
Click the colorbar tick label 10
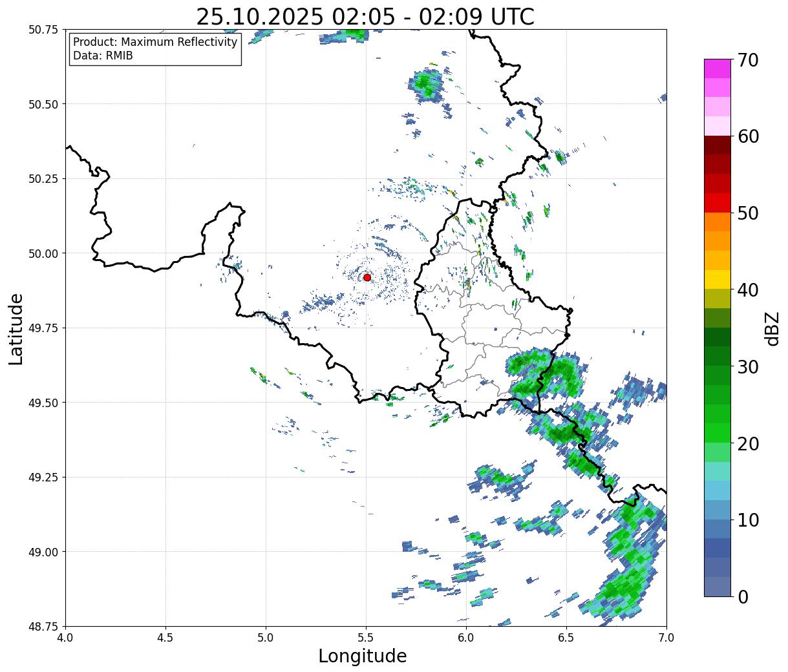coord(748,520)
